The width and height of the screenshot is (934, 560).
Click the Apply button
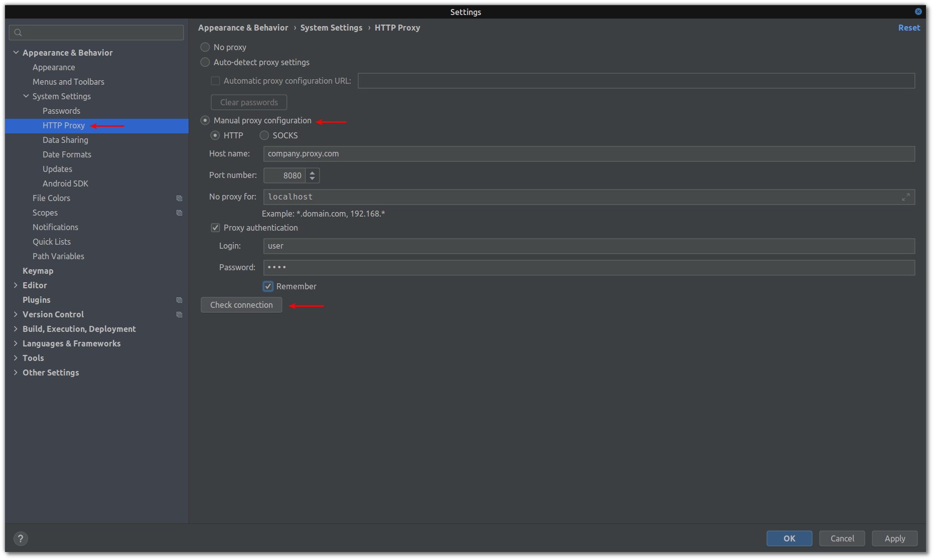point(894,538)
